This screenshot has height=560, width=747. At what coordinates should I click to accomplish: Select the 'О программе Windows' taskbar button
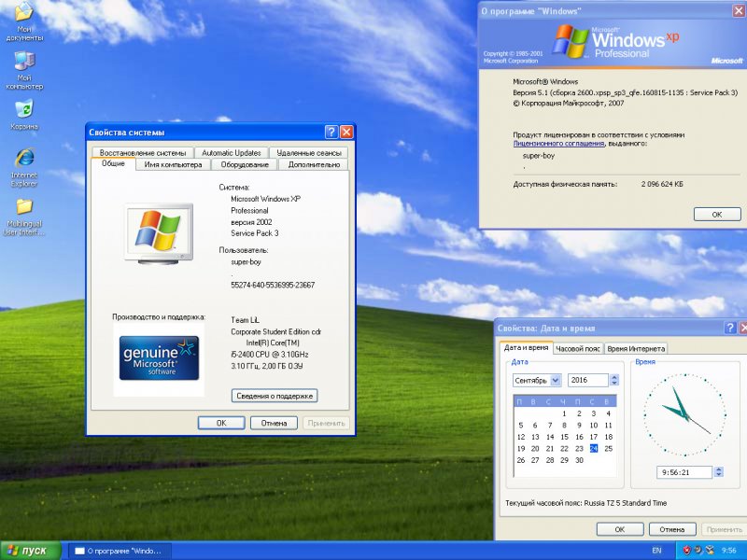pyautogui.click(x=120, y=551)
